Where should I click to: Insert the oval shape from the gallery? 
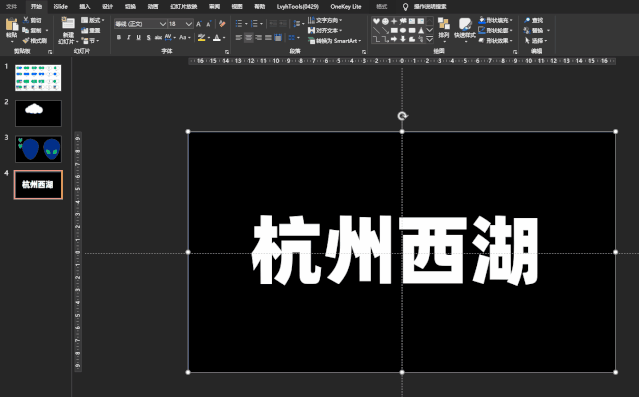click(403, 30)
